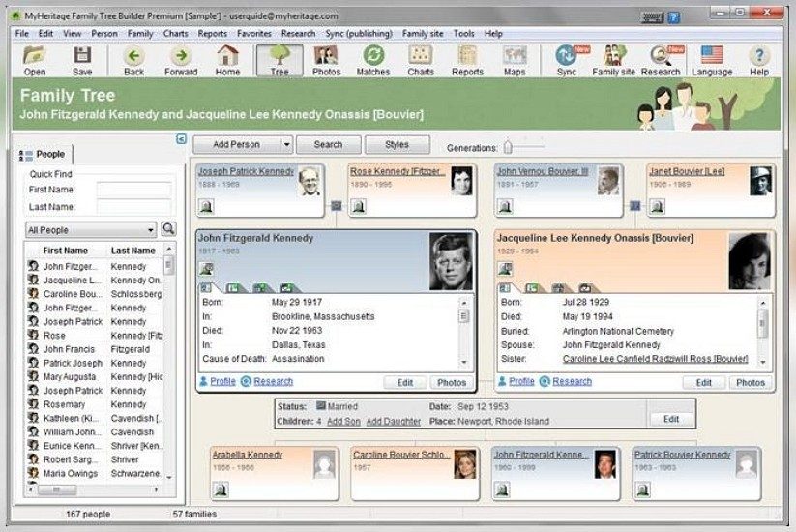Open the File menu
Viewport: 796px width, 532px height.
coord(22,34)
